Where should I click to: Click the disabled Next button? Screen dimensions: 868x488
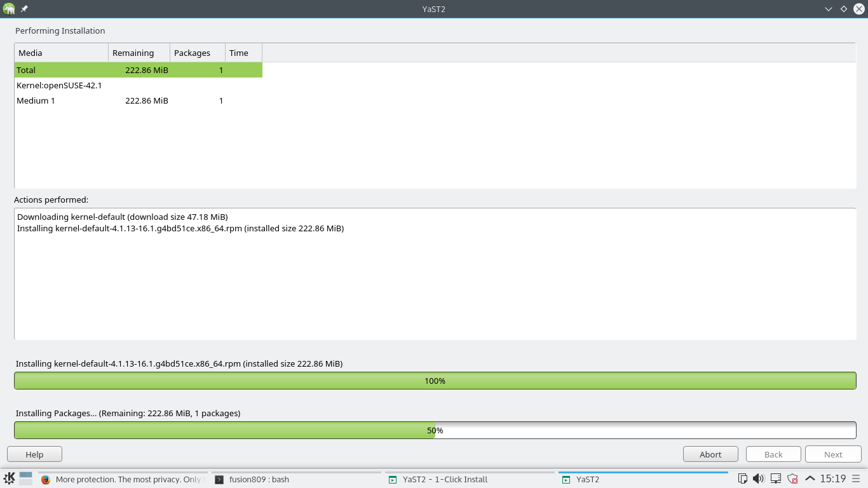pyautogui.click(x=833, y=454)
